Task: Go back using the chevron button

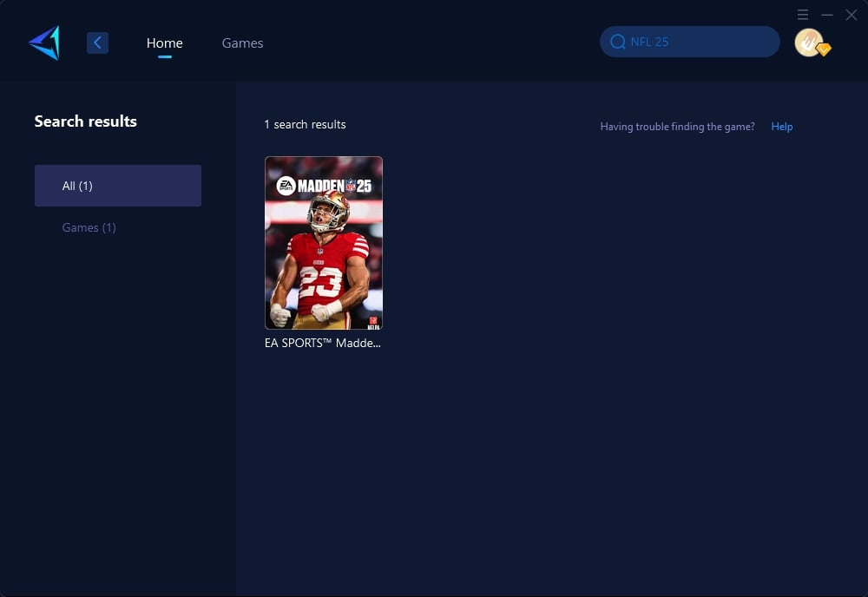Action: [x=97, y=43]
